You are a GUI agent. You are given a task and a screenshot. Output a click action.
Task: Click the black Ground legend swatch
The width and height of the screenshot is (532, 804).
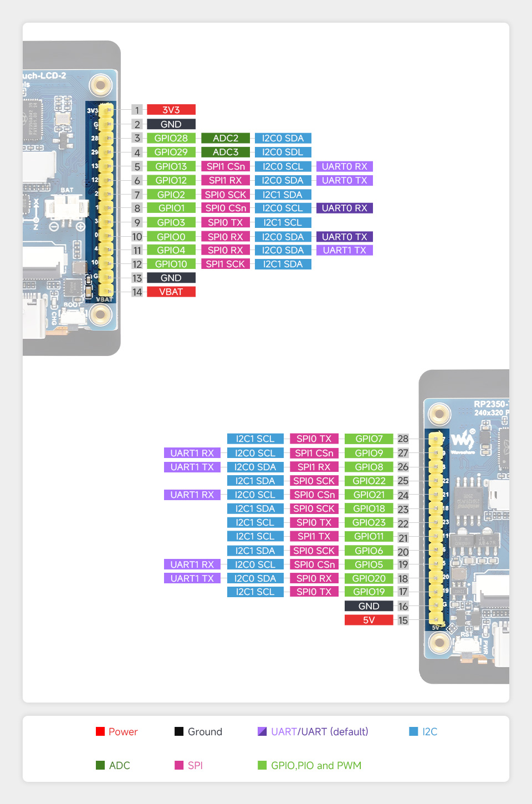pos(179,731)
